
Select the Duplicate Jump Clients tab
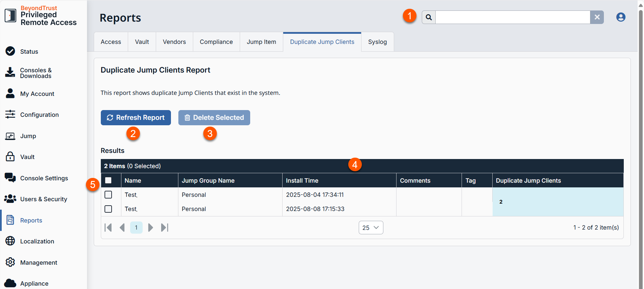click(x=322, y=42)
